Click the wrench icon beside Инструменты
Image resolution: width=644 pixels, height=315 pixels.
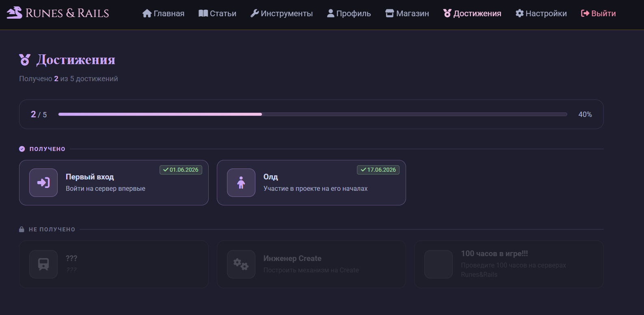click(x=255, y=13)
